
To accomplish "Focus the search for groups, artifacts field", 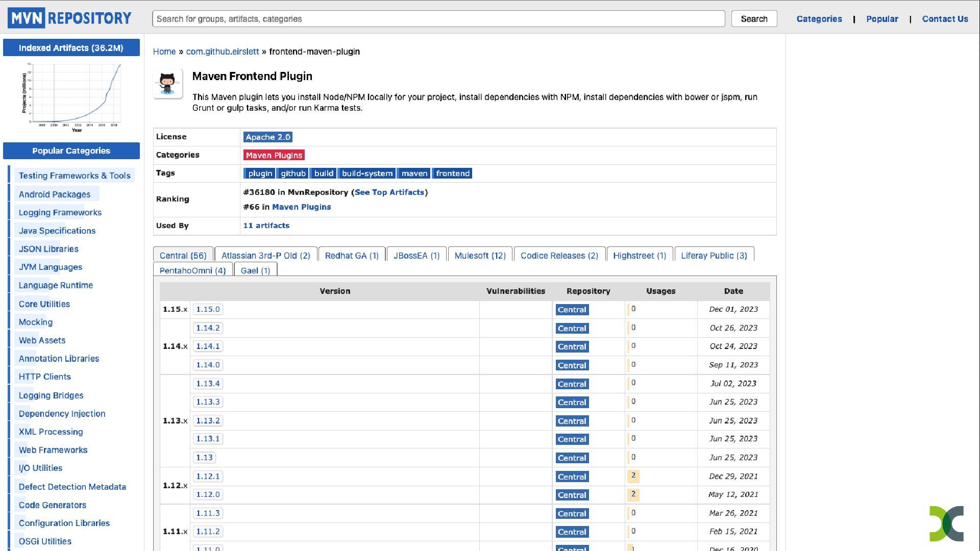I will coord(438,19).
